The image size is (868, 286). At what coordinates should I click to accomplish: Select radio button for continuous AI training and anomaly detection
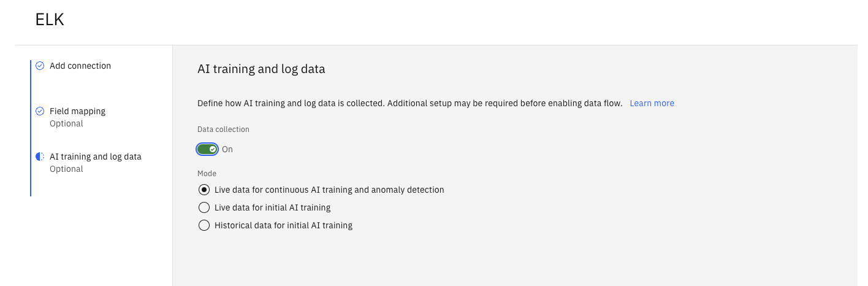[204, 190]
